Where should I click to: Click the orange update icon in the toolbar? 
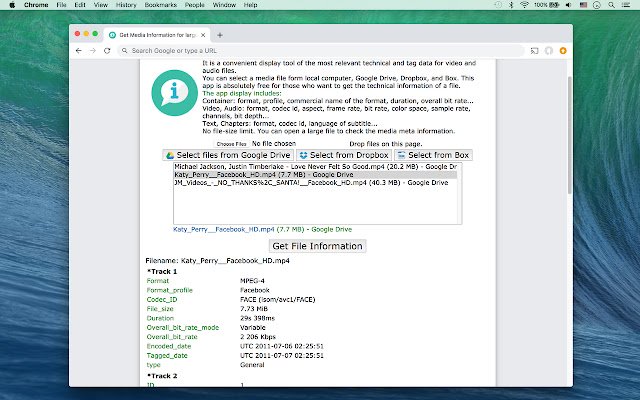(563, 51)
